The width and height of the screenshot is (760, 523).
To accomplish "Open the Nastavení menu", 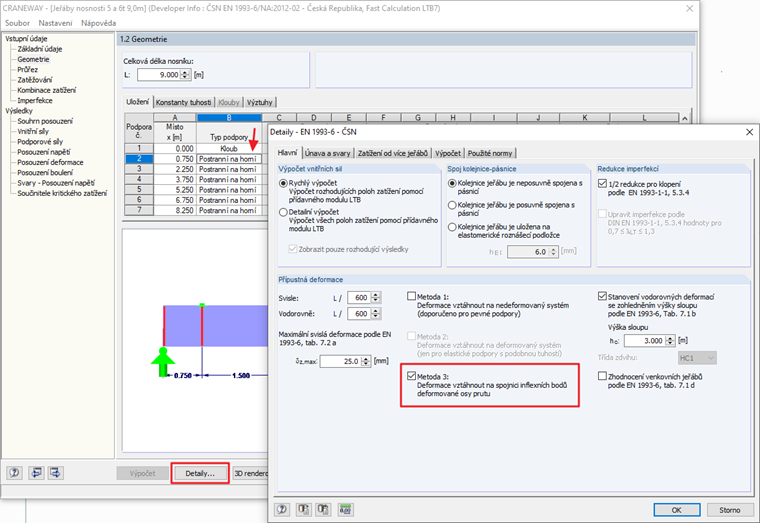I will point(55,23).
